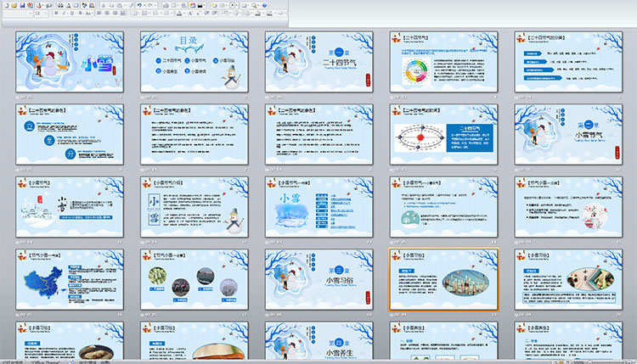Screen dimensions: 637x364
Task: Open the Change Case 'Aa' dropdown
Action: point(88,13)
